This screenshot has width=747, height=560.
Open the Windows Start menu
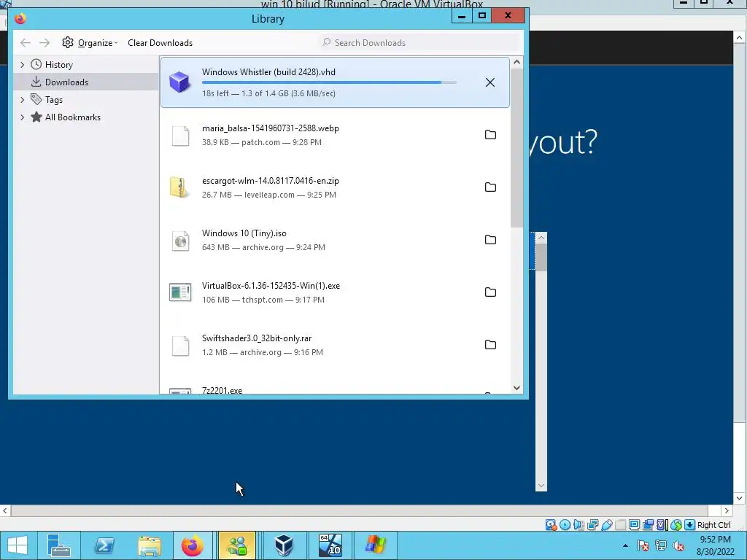tap(18, 545)
